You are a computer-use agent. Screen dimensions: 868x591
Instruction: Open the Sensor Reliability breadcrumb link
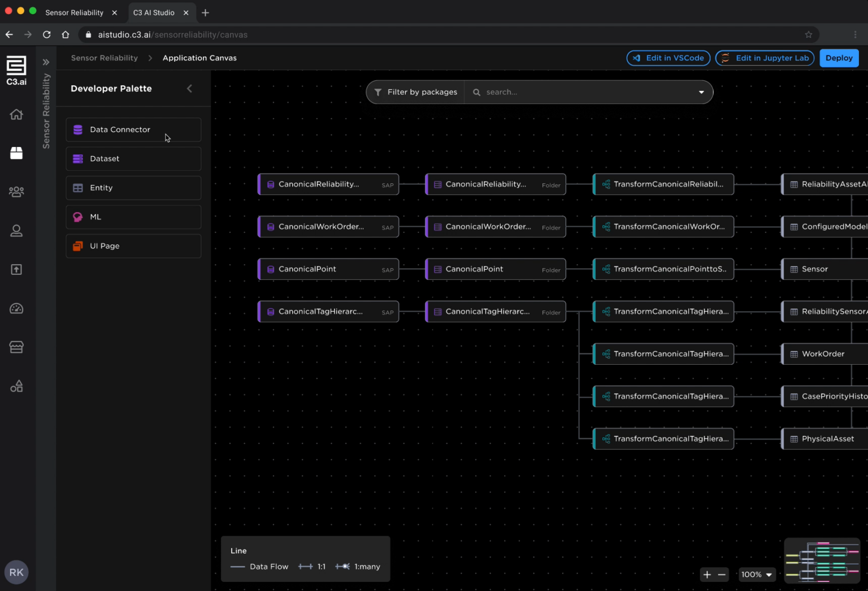tap(104, 58)
